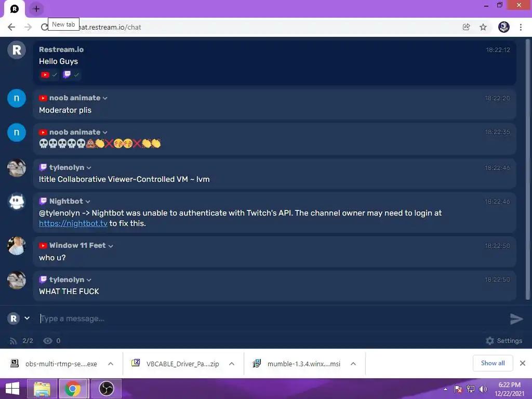Viewport: 532px width, 399px height.
Task: Toggle YouTube destination on Hello Guys message
Action: [x=49, y=75]
